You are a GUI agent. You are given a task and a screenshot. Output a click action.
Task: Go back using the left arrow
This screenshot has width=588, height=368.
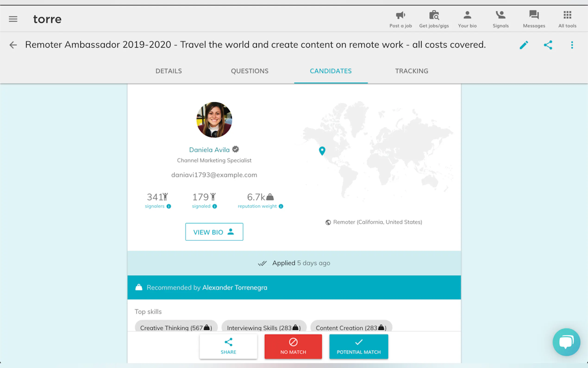(13, 45)
